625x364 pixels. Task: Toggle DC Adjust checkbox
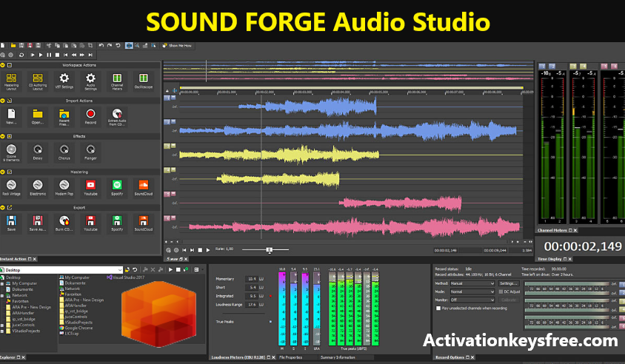click(x=501, y=291)
